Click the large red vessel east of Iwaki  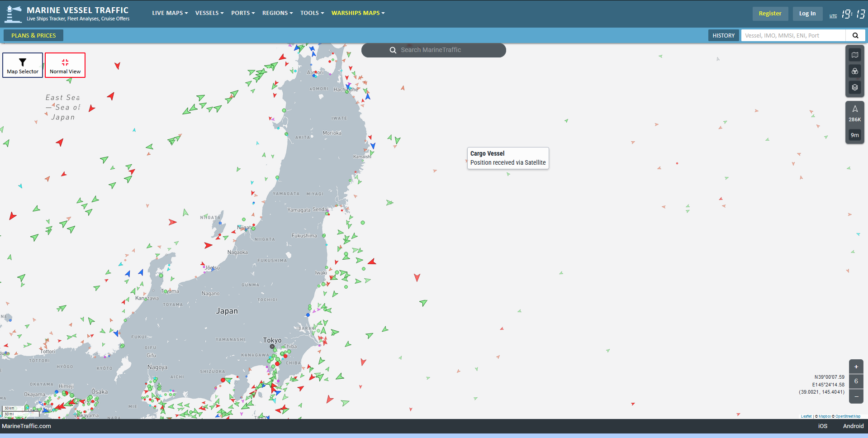coord(417,277)
